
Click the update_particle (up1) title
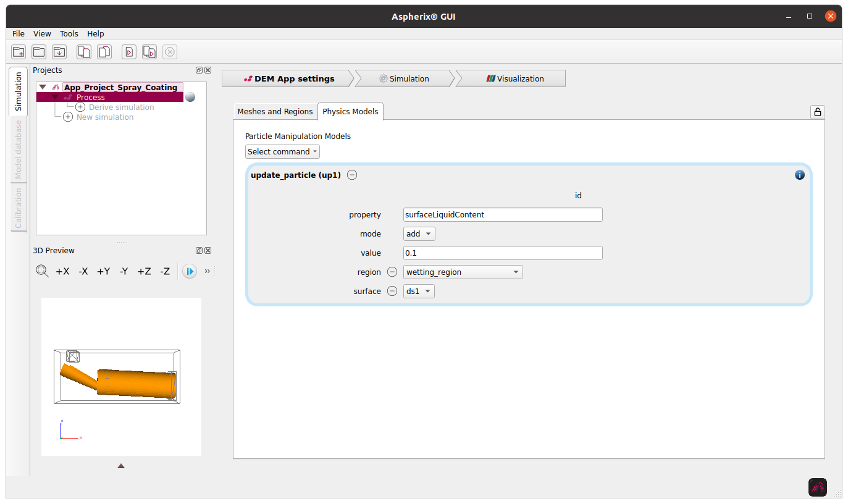pyautogui.click(x=296, y=175)
